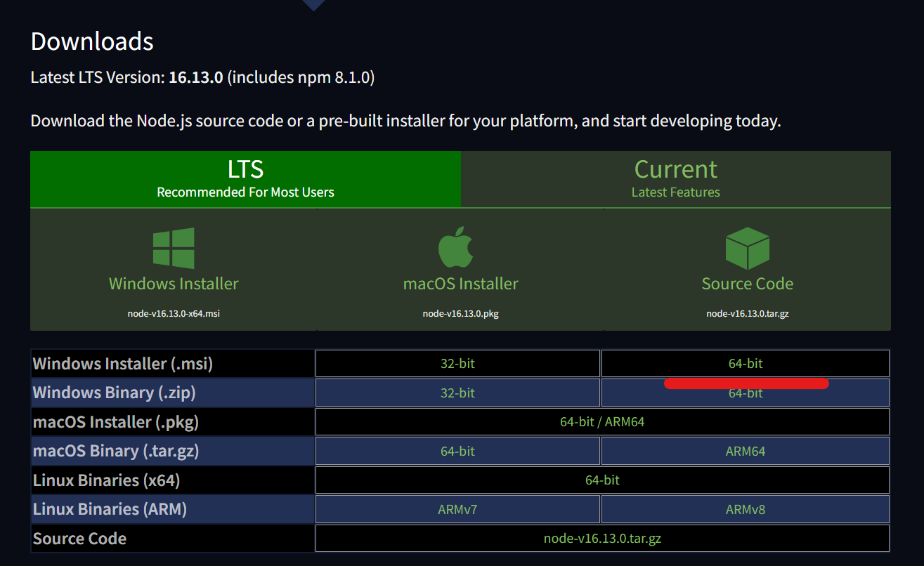Download Linux Binaries ARMv8
Image resolution: width=924 pixels, height=566 pixels.
pyautogui.click(x=746, y=510)
